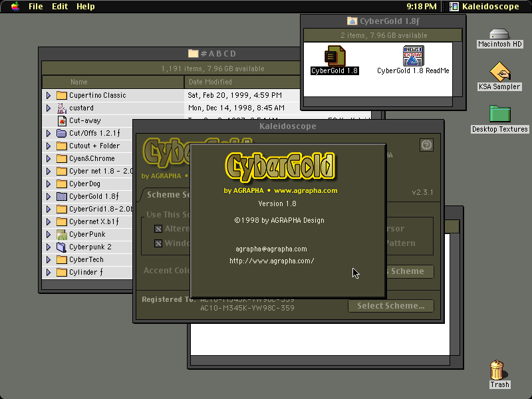Image resolution: width=532 pixels, height=399 pixels.
Task: Sort list by Name column header
Action: click(x=113, y=82)
